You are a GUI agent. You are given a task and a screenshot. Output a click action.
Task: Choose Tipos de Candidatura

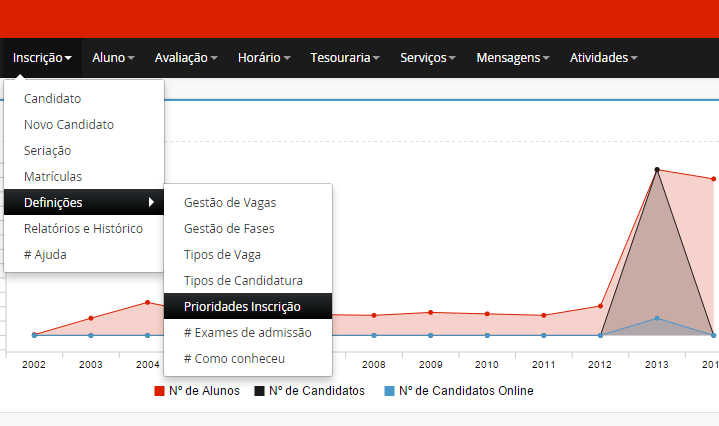click(243, 281)
